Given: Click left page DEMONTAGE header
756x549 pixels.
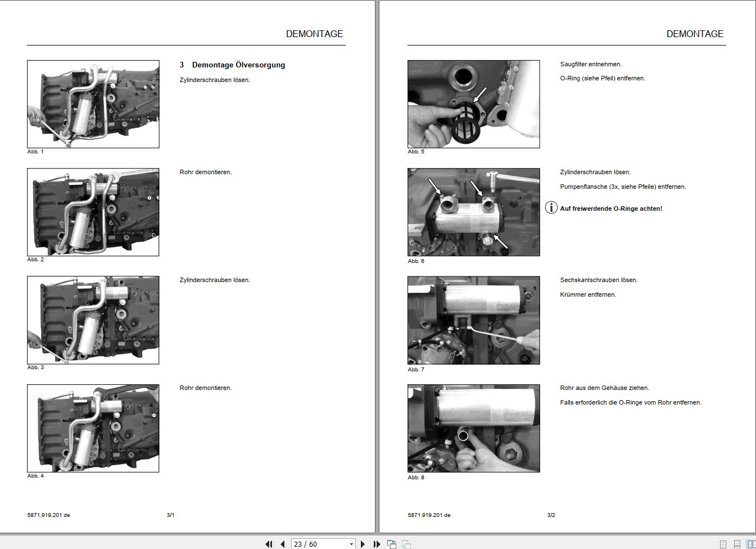Looking at the screenshot, I should (314, 34).
